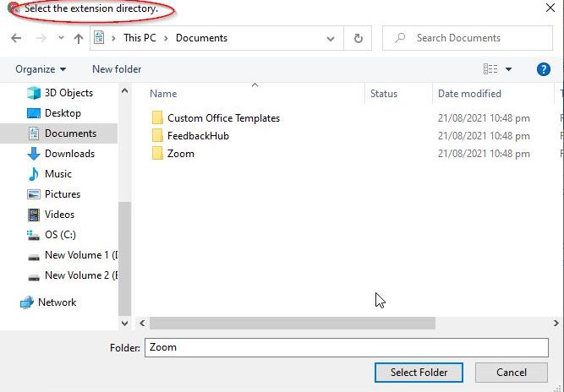Click the search magnifier icon

coord(400,38)
